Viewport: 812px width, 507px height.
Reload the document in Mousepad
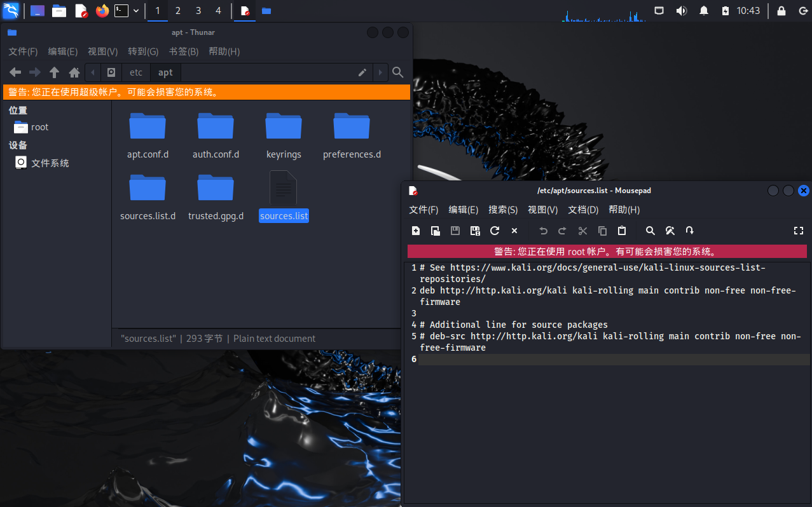(495, 231)
